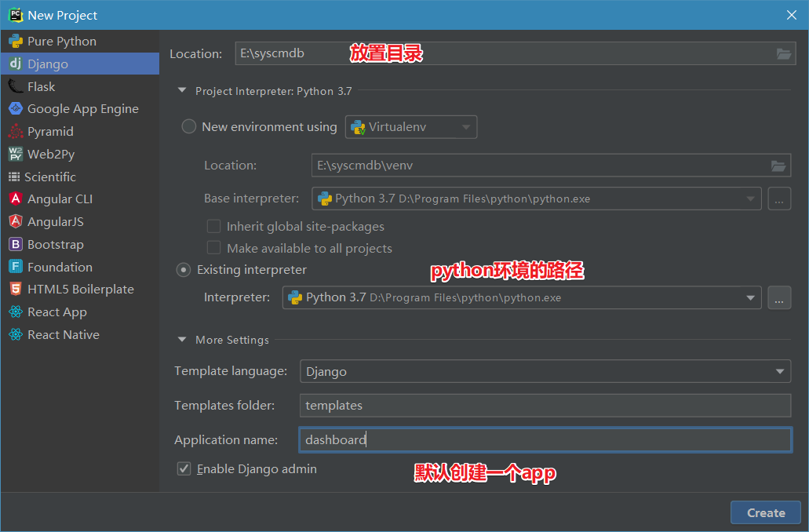Image resolution: width=809 pixels, height=532 pixels.
Task: Close the New Project dialog
Action: [x=792, y=15]
